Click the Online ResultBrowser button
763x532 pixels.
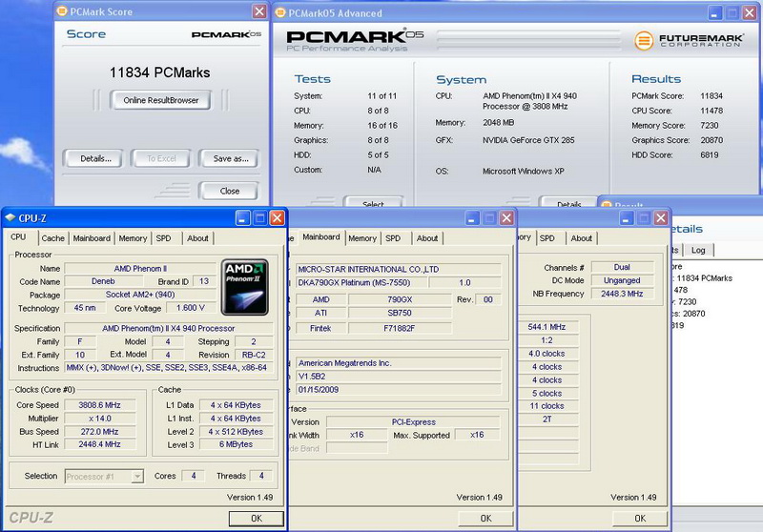click(x=160, y=100)
